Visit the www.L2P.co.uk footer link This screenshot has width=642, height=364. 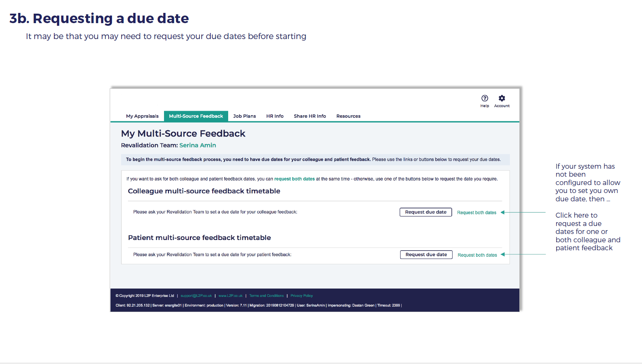pos(230,296)
